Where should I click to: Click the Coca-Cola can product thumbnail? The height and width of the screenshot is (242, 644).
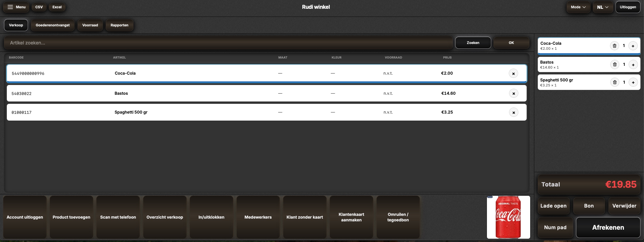(x=508, y=217)
